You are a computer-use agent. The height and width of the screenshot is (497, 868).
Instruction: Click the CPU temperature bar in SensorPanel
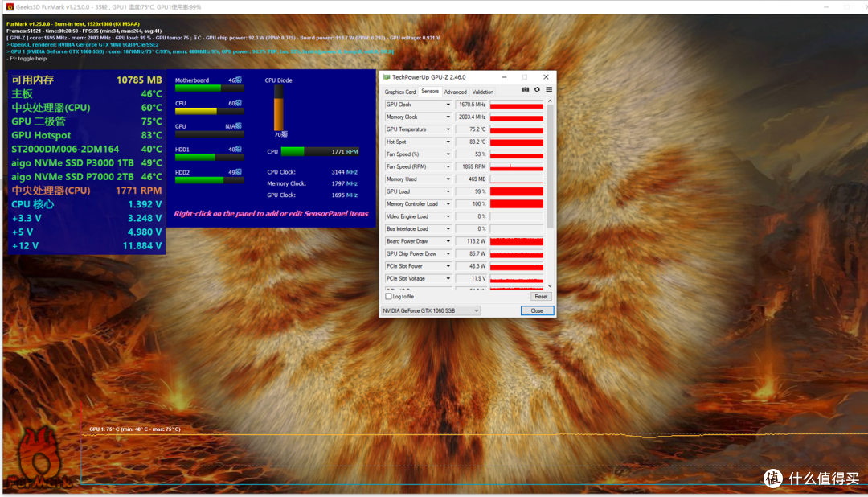209,111
